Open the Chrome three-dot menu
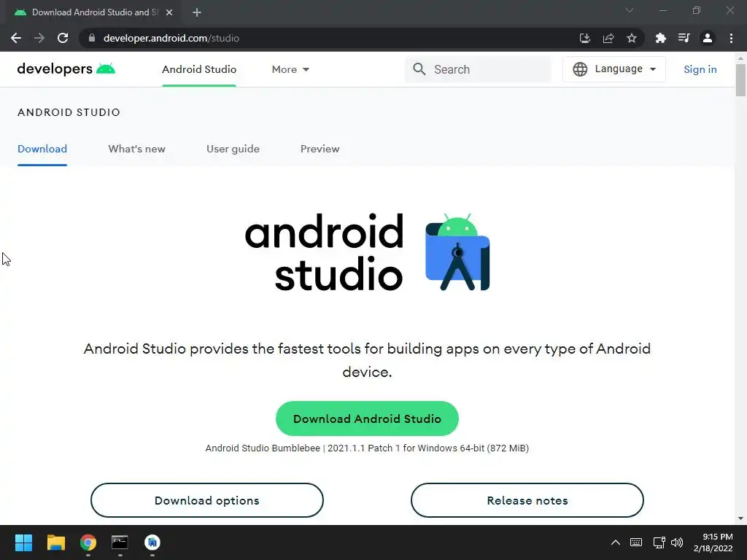The width and height of the screenshot is (747, 560). (731, 38)
